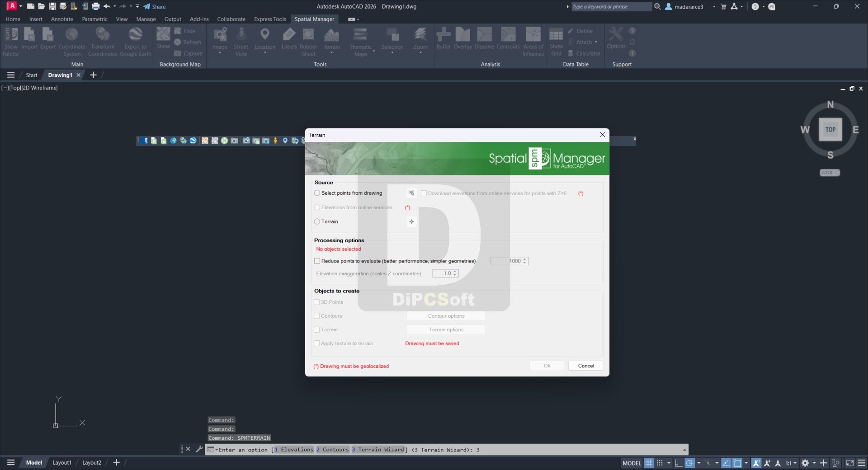The height and width of the screenshot is (470, 868).
Task: Open Contour options button
Action: [446, 316]
